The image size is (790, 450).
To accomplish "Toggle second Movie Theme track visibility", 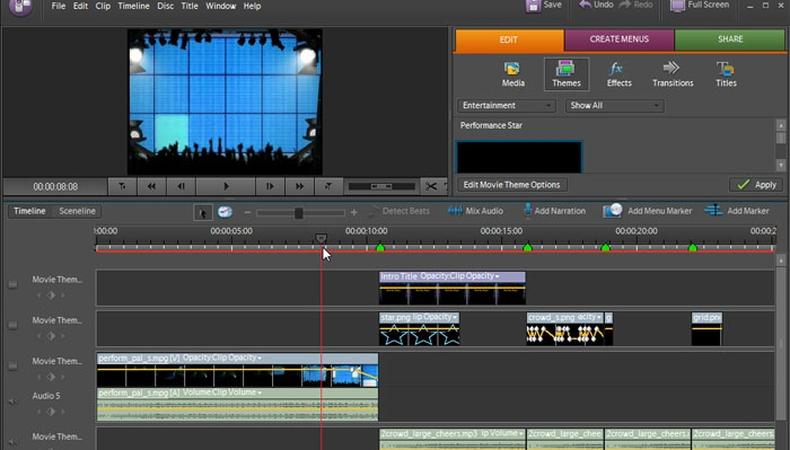I will point(13,326).
